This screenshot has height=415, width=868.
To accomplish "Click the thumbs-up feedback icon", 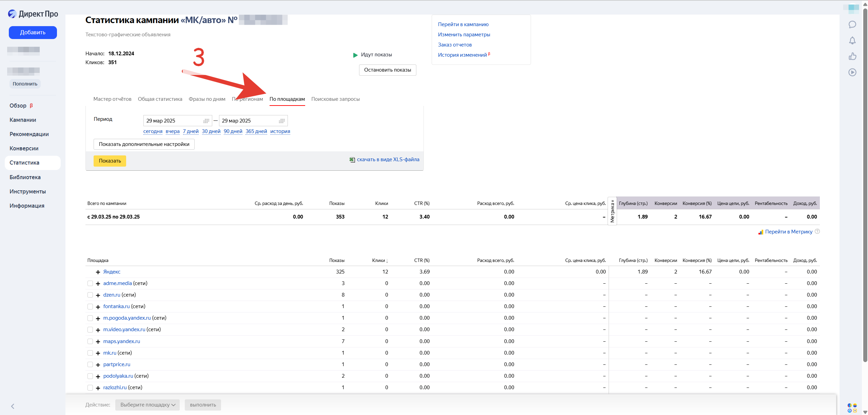I will coord(852,56).
